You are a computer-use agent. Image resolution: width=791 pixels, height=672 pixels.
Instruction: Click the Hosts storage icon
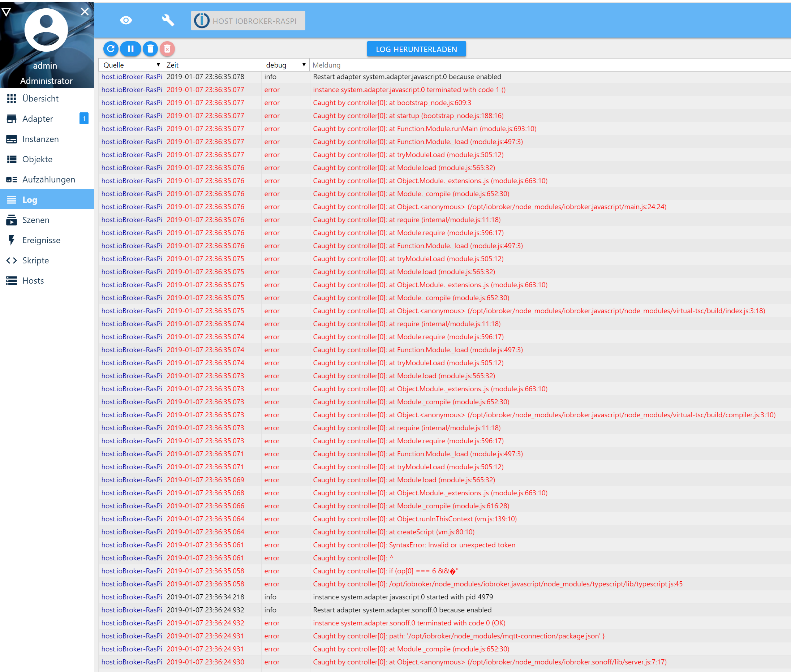click(x=12, y=280)
